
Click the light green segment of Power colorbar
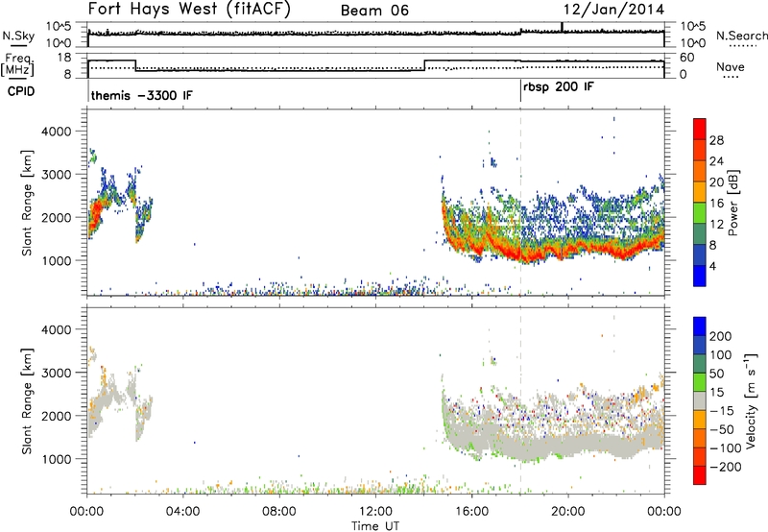coord(700,213)
